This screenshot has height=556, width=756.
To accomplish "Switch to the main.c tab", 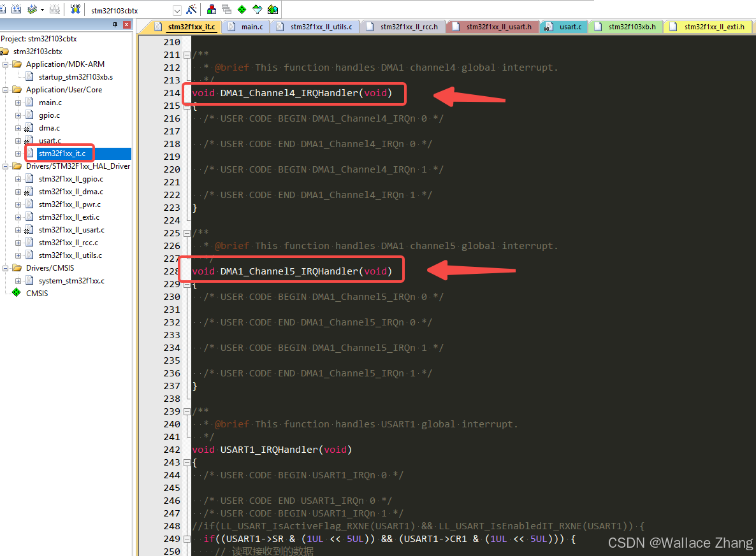I will tap(246, 27).
